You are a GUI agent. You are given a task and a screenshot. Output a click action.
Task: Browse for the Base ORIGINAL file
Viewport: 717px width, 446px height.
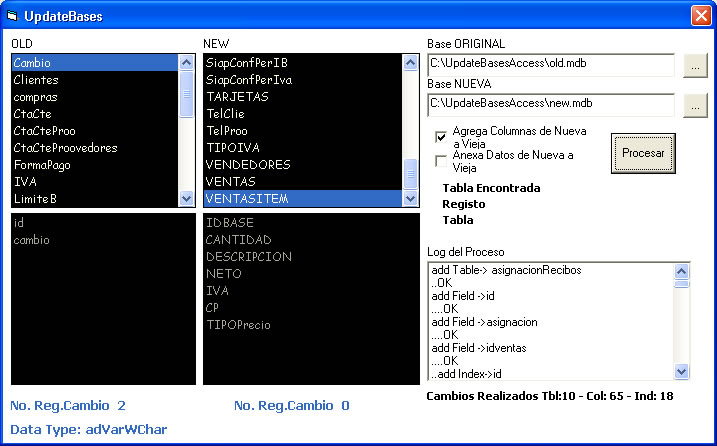(x=695, y=65)
